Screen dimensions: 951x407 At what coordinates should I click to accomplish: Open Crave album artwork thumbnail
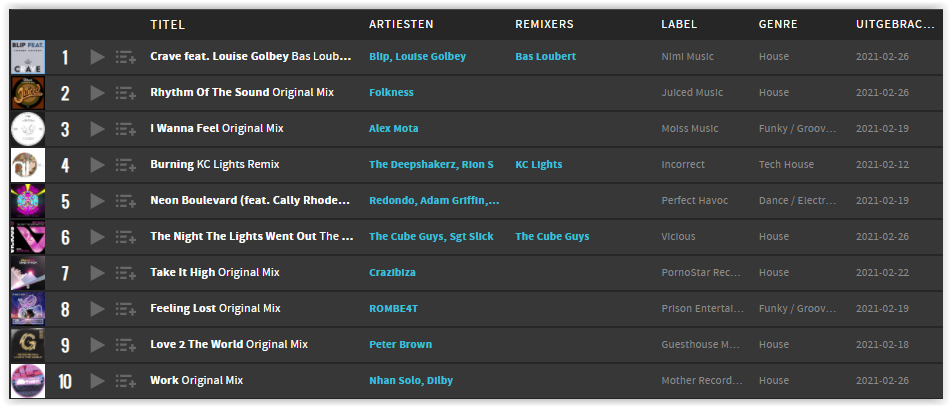click(28, 57)
